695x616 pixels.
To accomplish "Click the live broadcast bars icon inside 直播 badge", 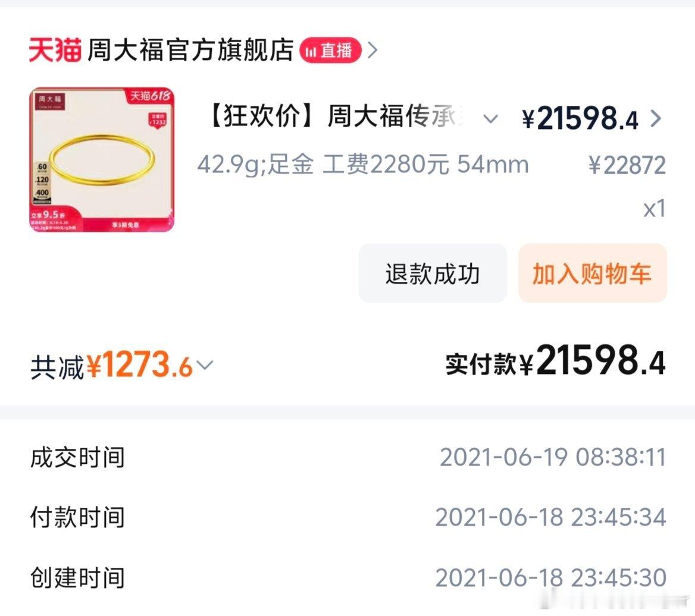I will point(310,51).
